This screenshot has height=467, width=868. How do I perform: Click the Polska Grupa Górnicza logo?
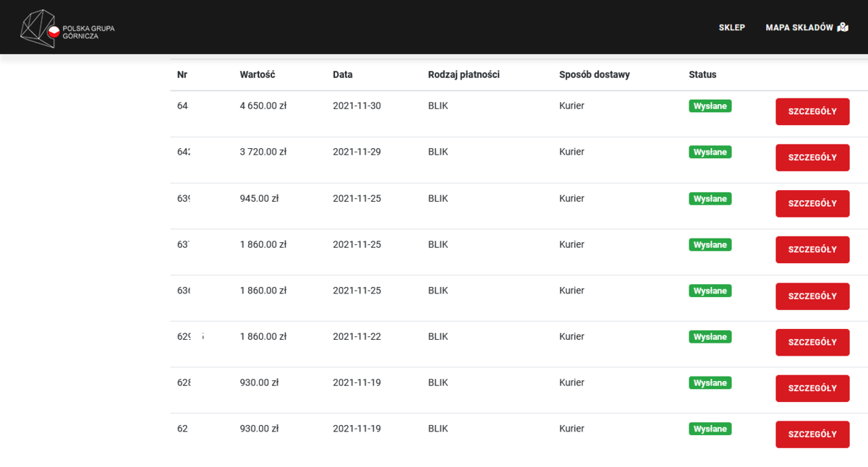click(67, 29)
